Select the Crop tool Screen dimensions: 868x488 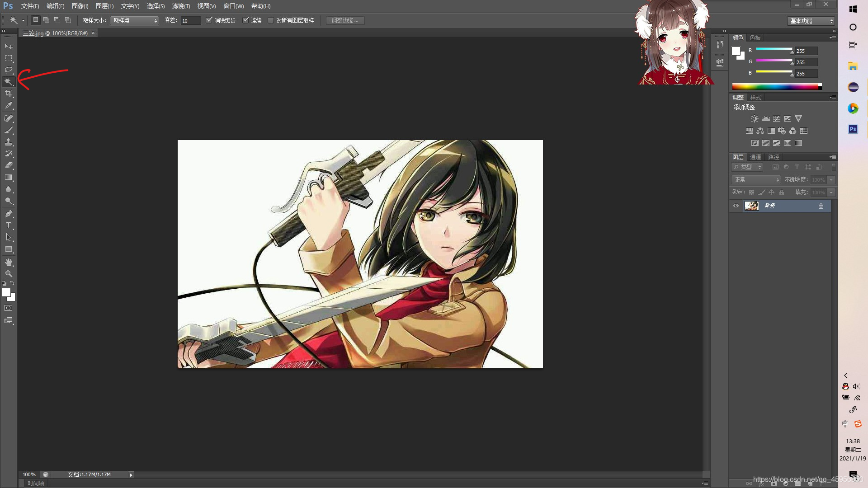coord(9,94)
